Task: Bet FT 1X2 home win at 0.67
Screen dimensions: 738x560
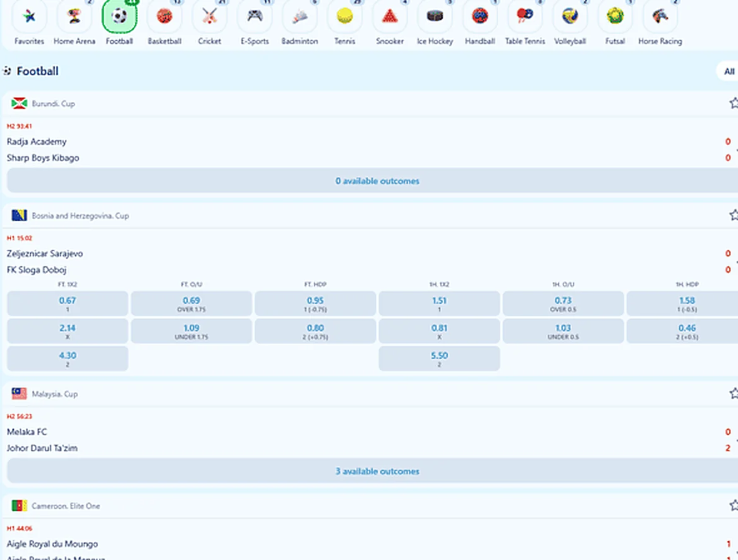Action: pos(68,304)
